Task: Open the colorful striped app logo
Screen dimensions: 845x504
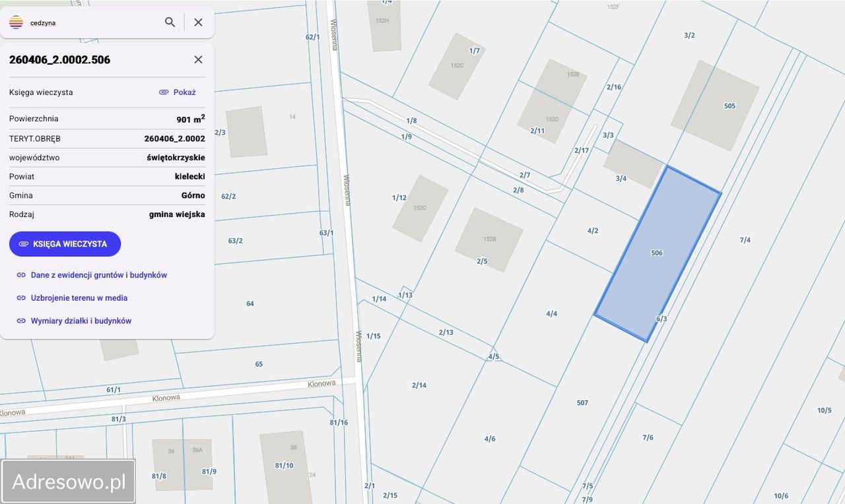Action: [16, 22]
